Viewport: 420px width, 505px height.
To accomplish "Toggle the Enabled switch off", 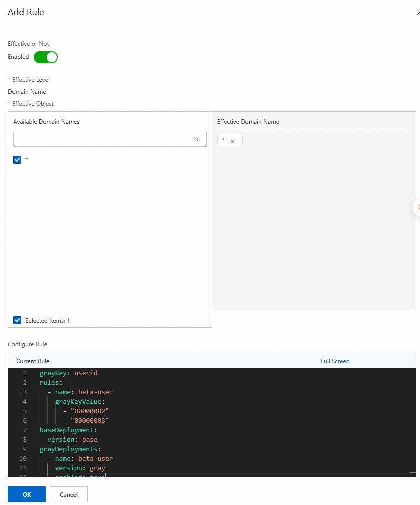I will point(46,57).
